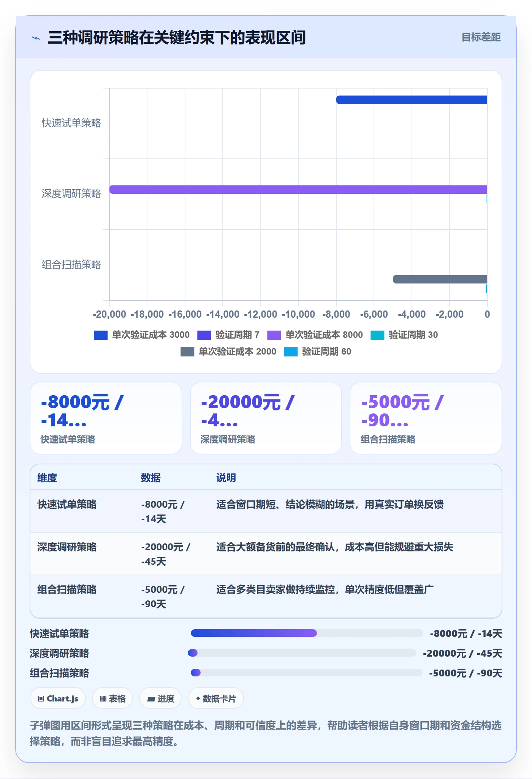Click the 深度调研策略 progress bar
The width and height of the screenshot is (532, 779).
(x=302, y=653)
